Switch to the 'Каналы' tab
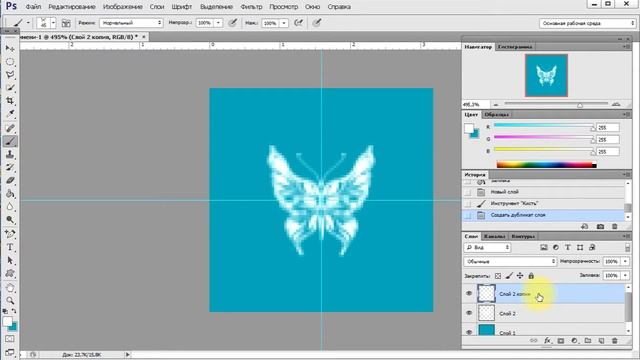640x360 pixels. tap(495, 237)
